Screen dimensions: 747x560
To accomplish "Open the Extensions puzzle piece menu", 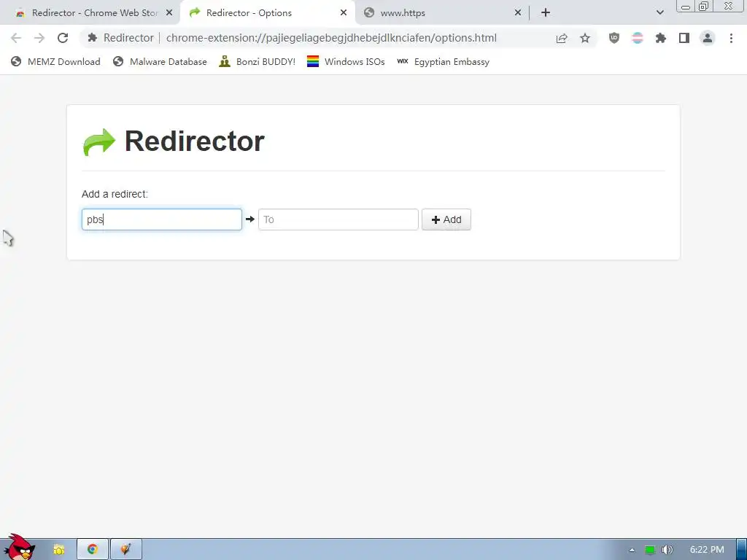I will 661,38.
